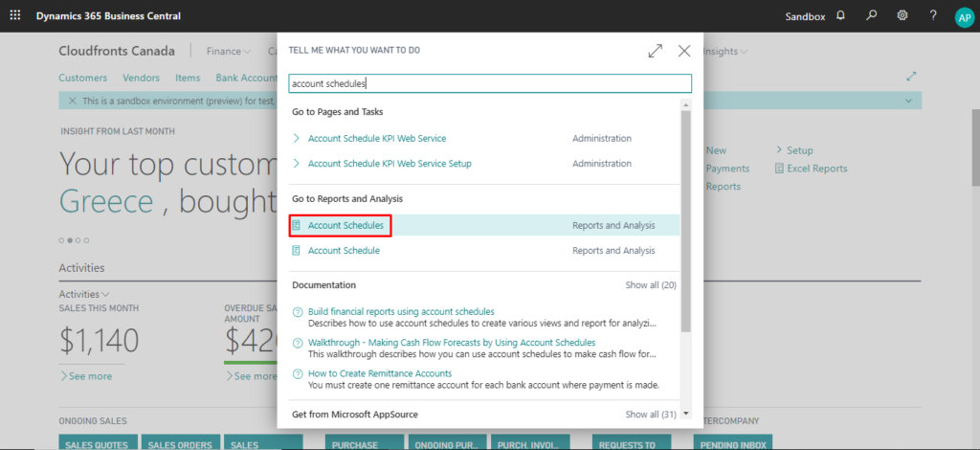
Task: Click Cloudfronts Canada company name
Action: 117,52
